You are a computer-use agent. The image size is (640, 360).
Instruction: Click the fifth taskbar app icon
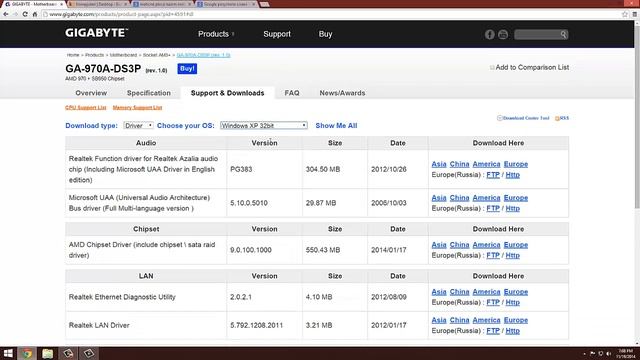tap(89, 353)
